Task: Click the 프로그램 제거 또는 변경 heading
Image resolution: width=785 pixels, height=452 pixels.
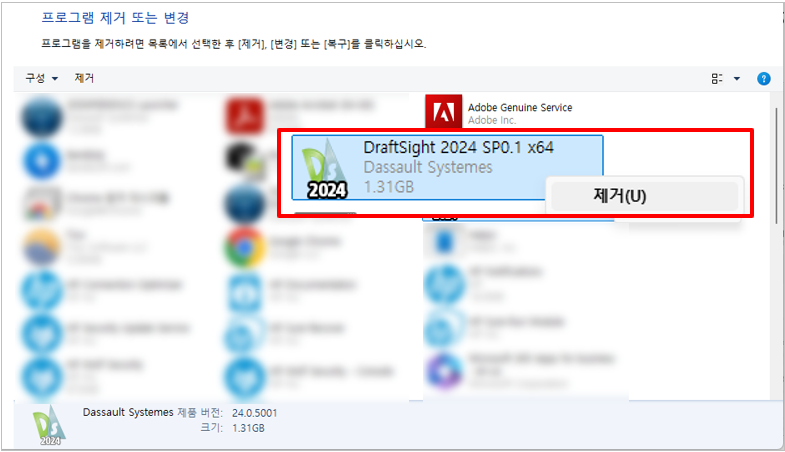Action: (115, 18)
